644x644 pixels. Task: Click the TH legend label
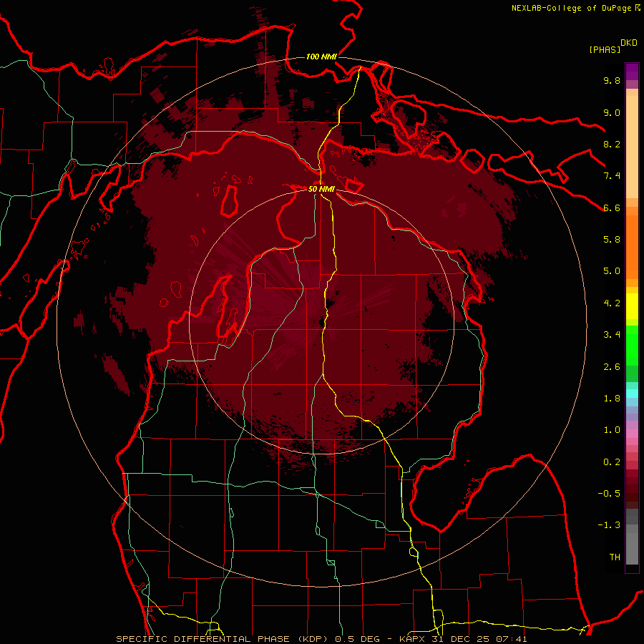[615, 557]
